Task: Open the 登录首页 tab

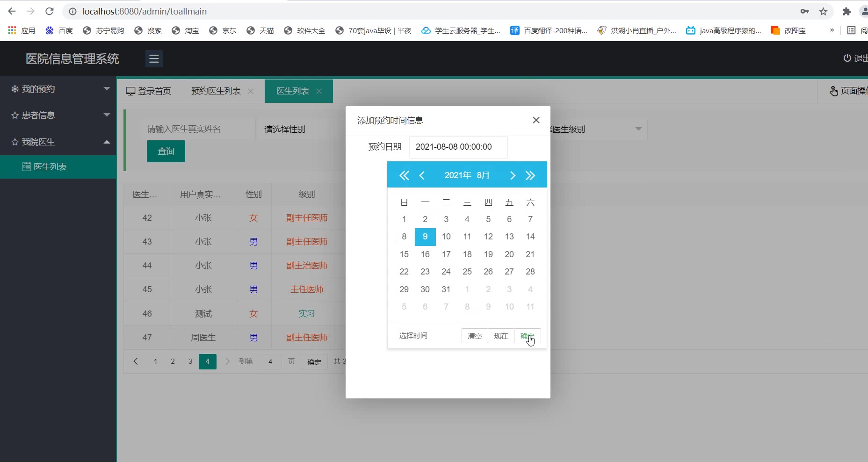Action: [x=149, y=91]
